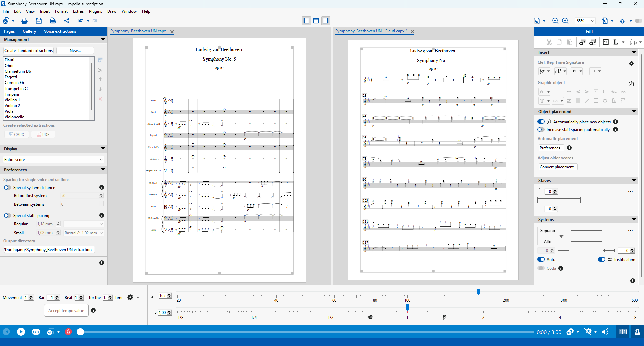Screen dimensions: 644x346
Task: Click the Zoom in magnifier icon
Action: pyautogui.click(x=565, y=21)
